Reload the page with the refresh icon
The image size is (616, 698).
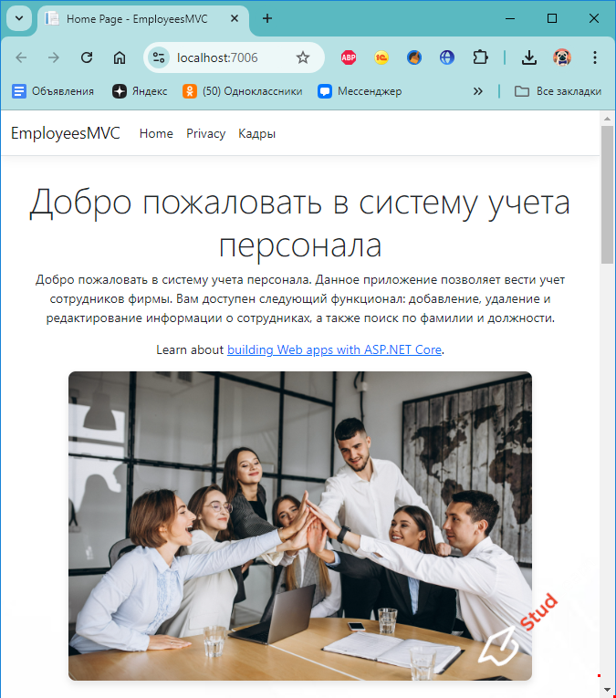tap(87, 57)
